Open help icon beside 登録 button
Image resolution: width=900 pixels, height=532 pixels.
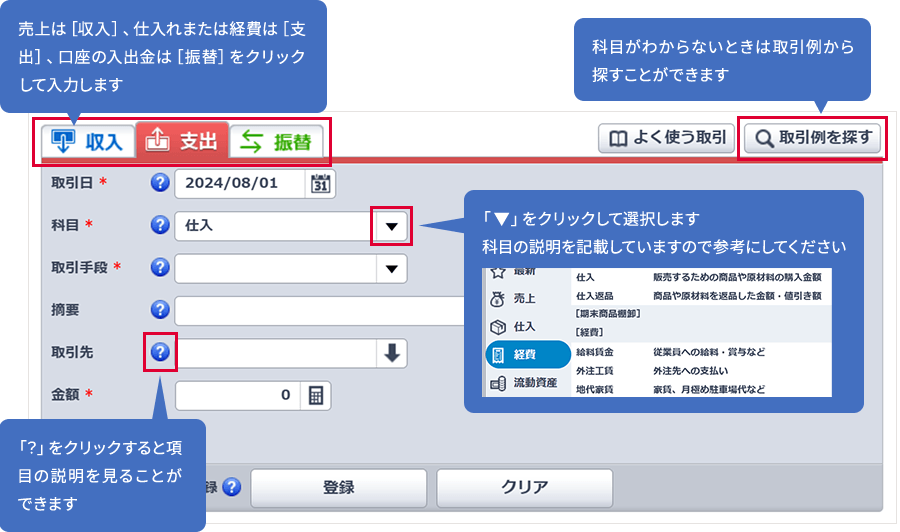[x=231, y=487]
